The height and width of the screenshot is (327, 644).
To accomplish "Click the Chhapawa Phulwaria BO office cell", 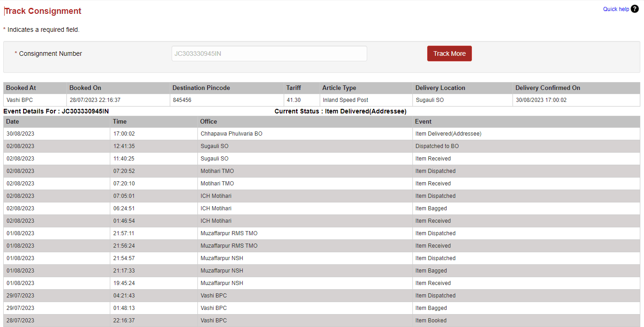I will point(305,134).
